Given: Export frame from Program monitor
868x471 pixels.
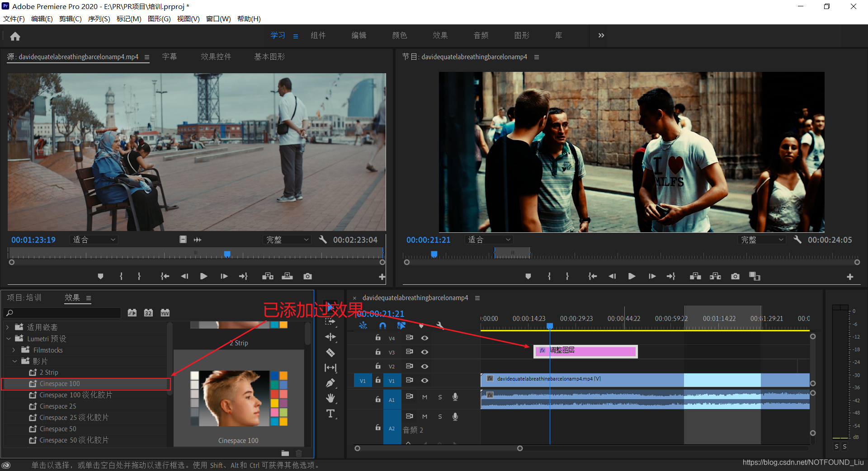Looking at the screenshot, I should click(x=736, y=276).
